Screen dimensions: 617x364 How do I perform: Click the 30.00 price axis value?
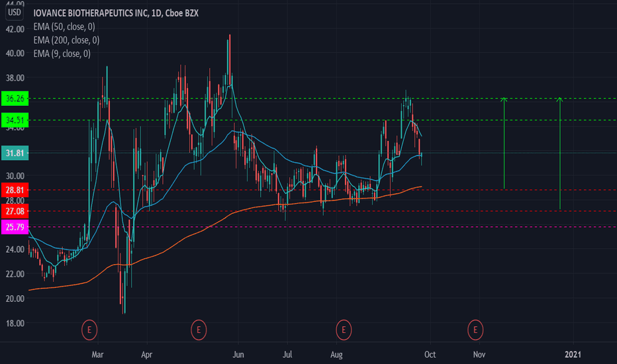coord(15,176)
